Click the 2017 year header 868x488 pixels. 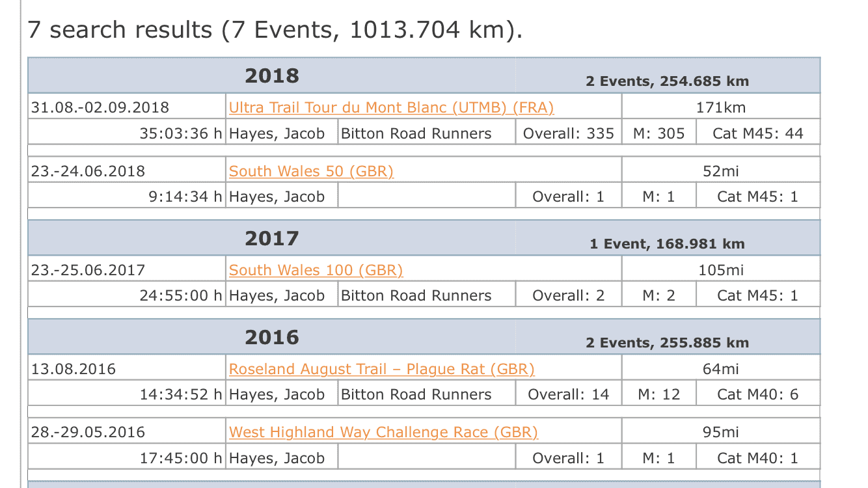tap(272, 239)
